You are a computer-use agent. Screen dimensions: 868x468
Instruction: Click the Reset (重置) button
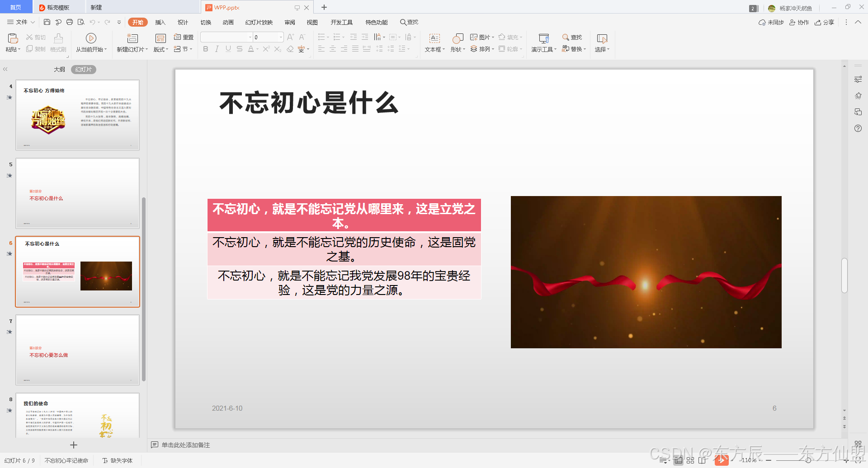pyautogui.click(x=184, y=37)
